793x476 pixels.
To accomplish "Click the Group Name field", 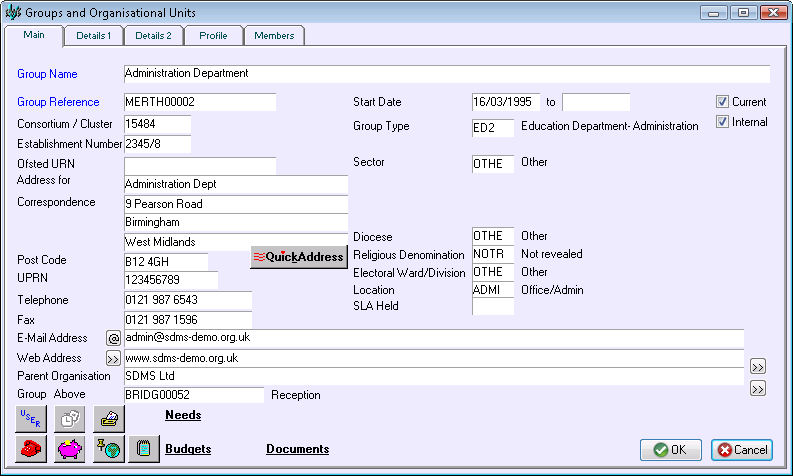I will (x=447, y=74).
